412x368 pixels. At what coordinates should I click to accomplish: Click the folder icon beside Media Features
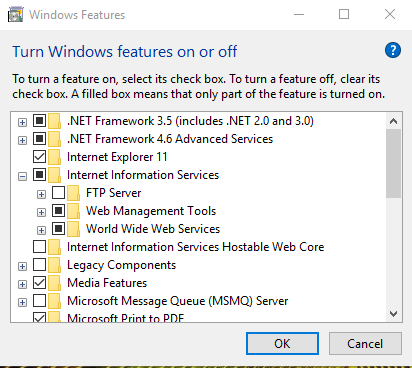point(55,283)
